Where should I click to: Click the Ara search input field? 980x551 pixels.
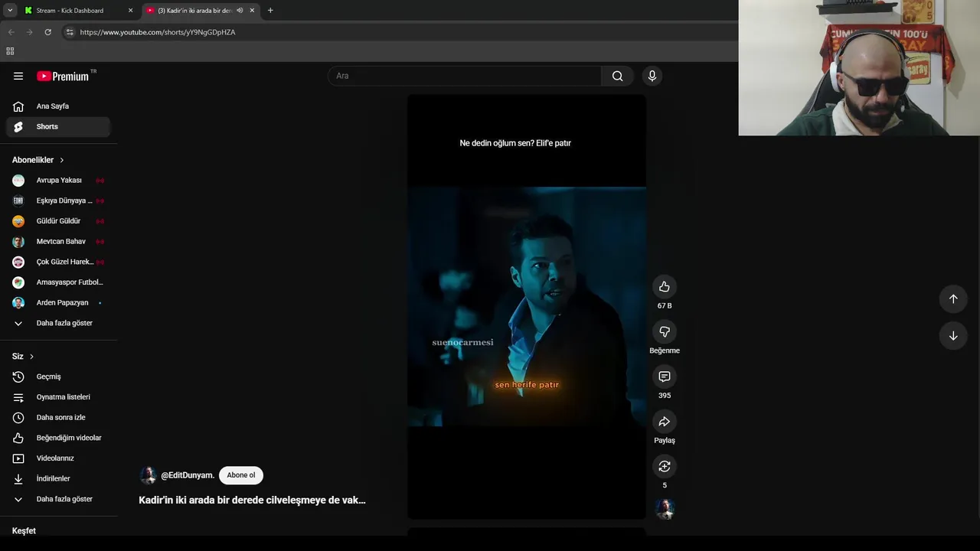point(465,76)
